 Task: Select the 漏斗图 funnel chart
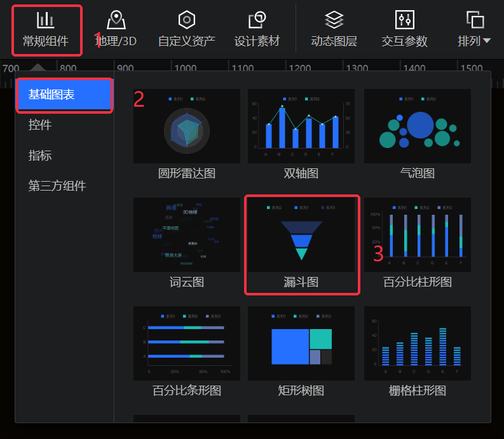(301, 235)
